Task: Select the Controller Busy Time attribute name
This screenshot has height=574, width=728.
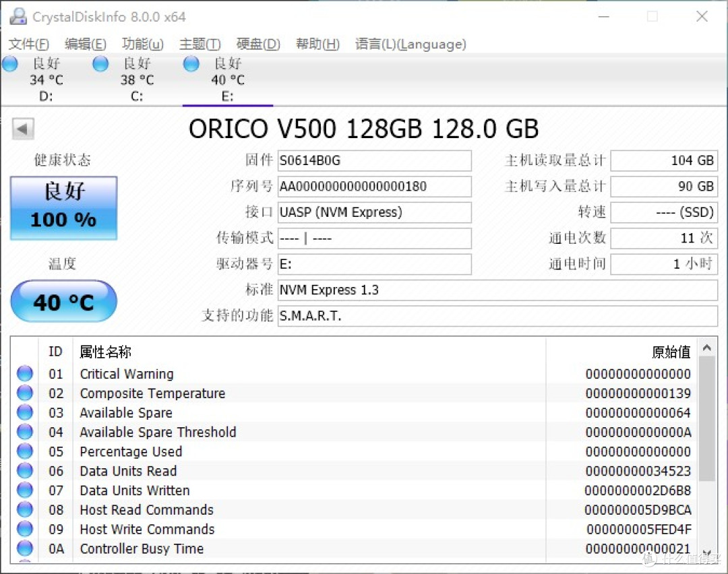Action: [x=142, y=549]
